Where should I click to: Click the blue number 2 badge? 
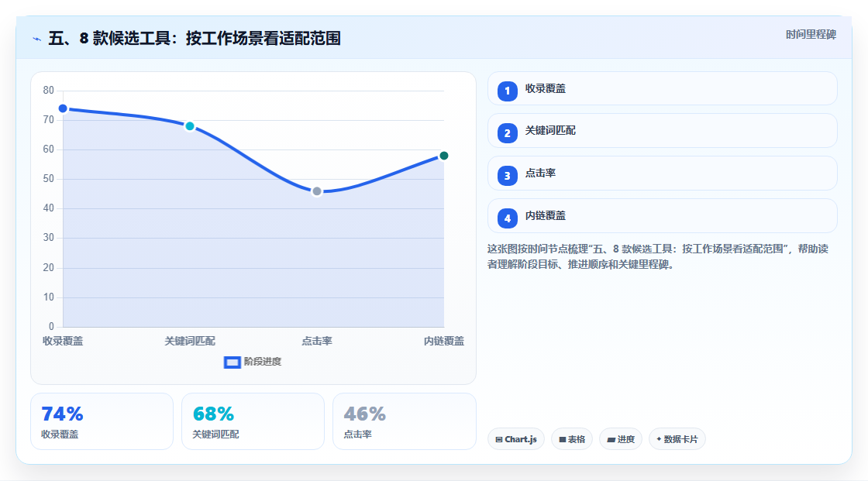point(507,133)
